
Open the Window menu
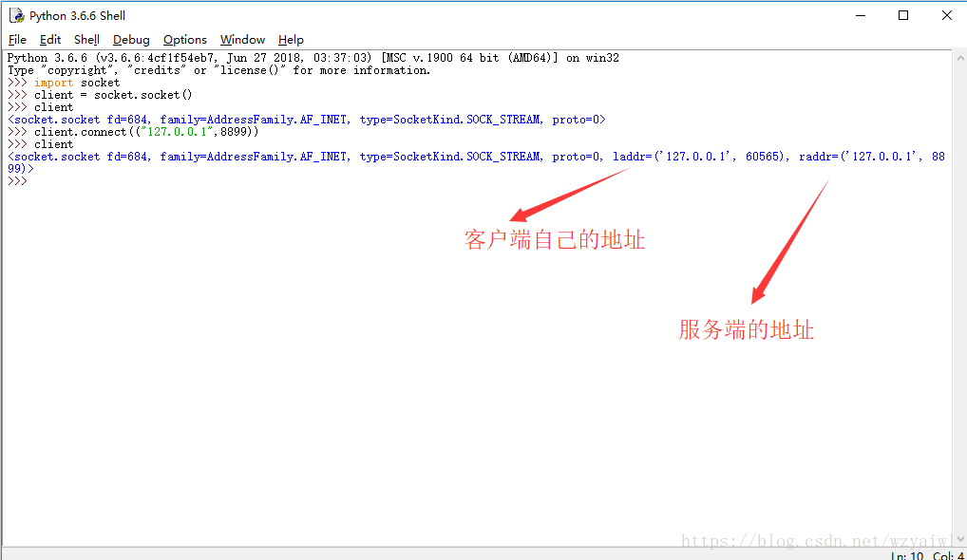tap(242, 40)
